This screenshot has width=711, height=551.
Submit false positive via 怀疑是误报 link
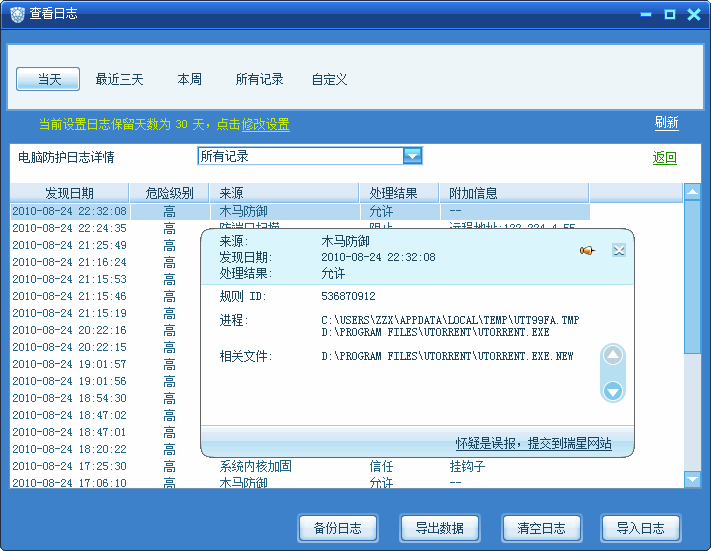click(x=534, y=443)
